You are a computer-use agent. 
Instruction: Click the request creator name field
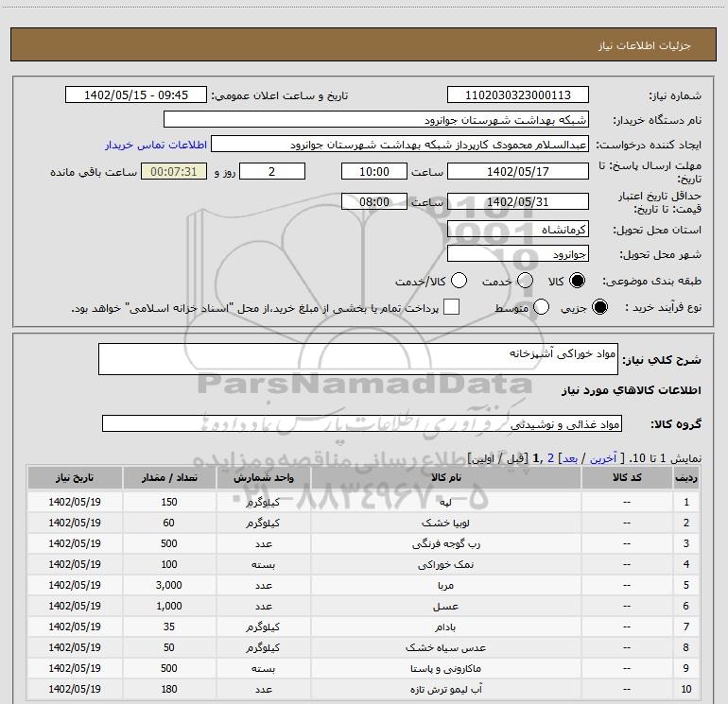tap(400, 144)
